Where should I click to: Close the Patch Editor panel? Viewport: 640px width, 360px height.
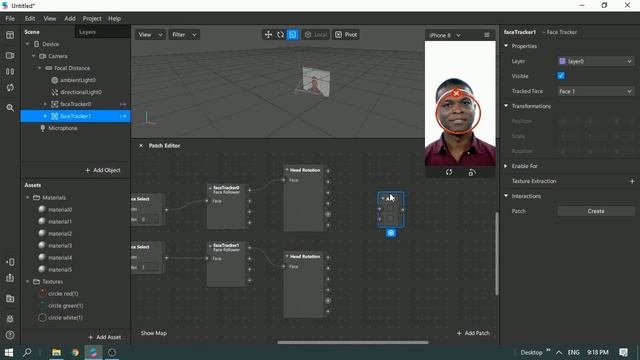(141, 146)
